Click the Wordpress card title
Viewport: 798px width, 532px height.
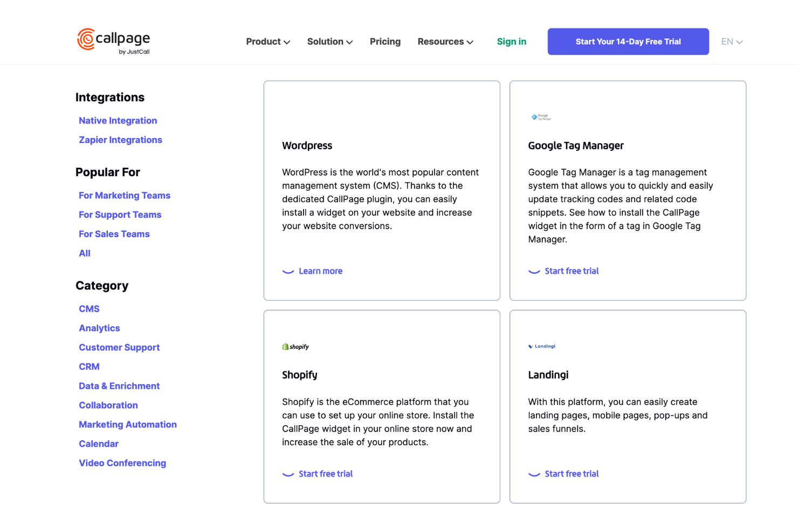pos(307,146)
